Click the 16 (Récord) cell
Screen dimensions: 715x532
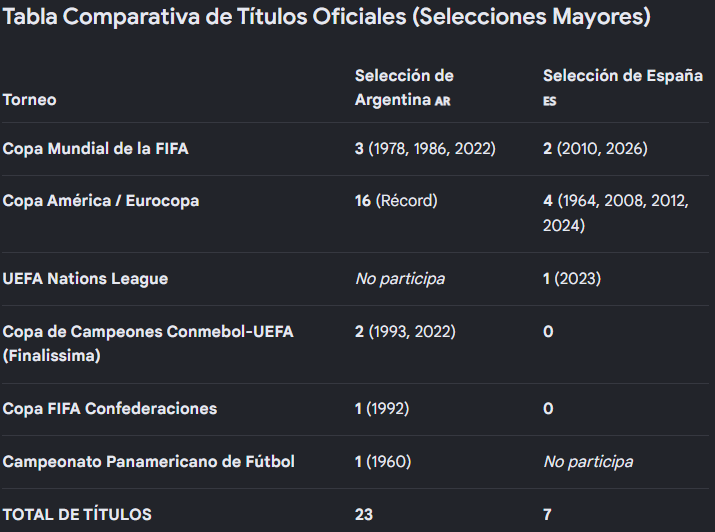[396, 201]
